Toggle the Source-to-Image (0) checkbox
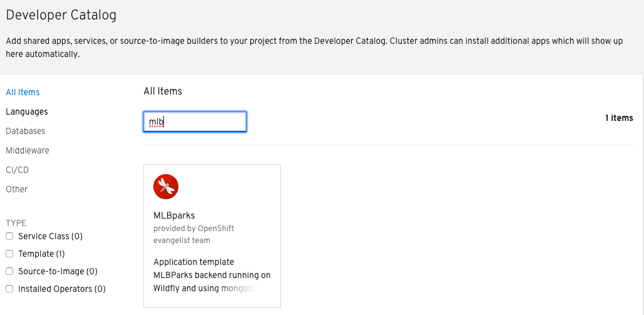Viewport: 644px width, 315px height. pos(9,271)
